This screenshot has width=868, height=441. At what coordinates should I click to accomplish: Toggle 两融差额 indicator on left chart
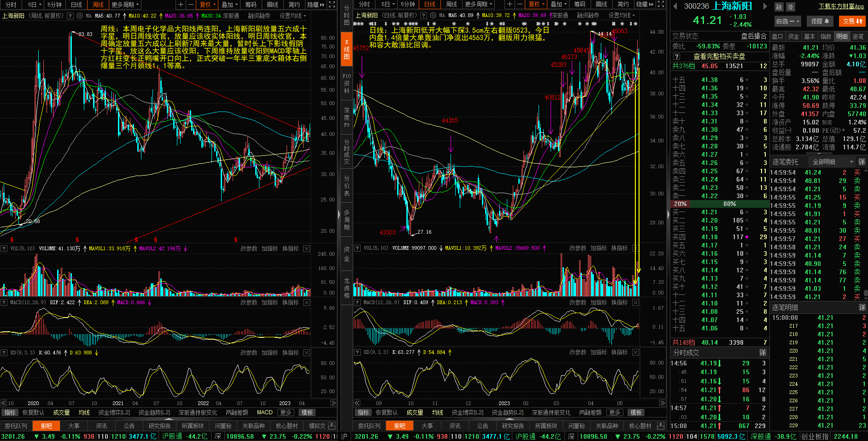(237, 412)
